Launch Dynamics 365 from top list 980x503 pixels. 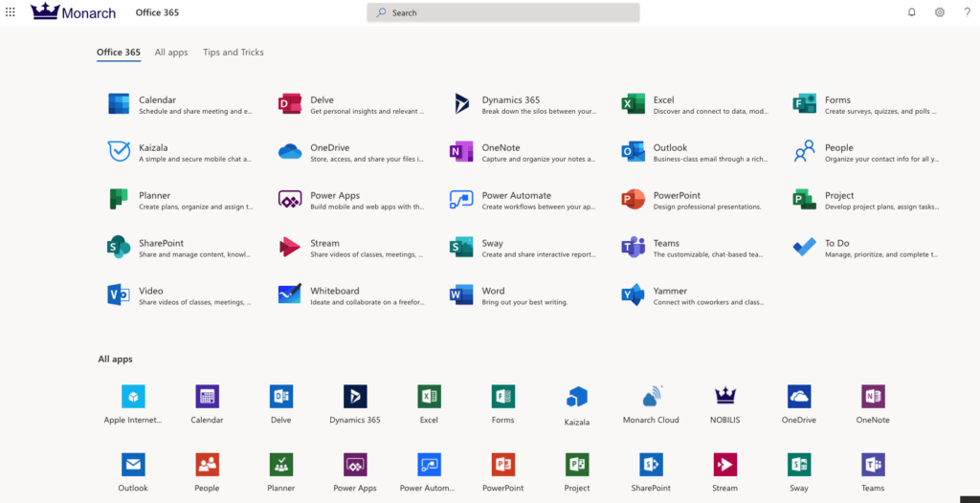point(525,104)
